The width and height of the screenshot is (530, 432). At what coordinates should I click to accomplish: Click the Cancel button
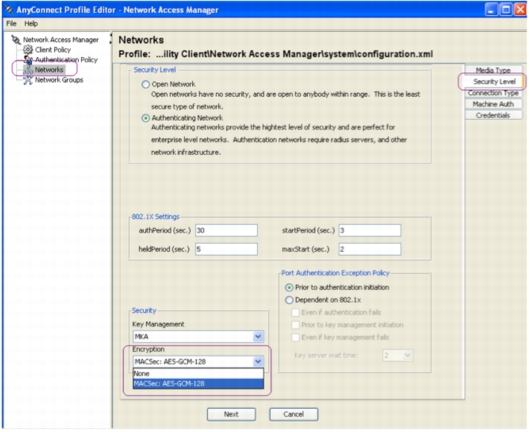click(293, 414)
